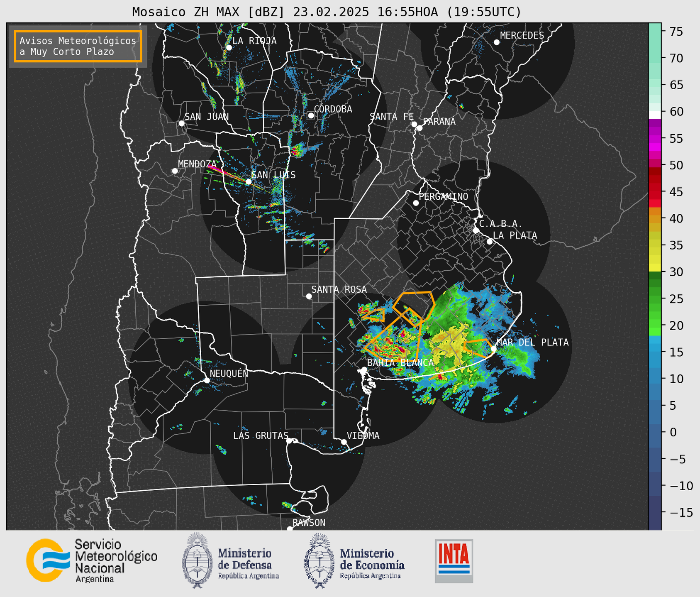Click the white dot marking Pergamino

coord(416,203)
